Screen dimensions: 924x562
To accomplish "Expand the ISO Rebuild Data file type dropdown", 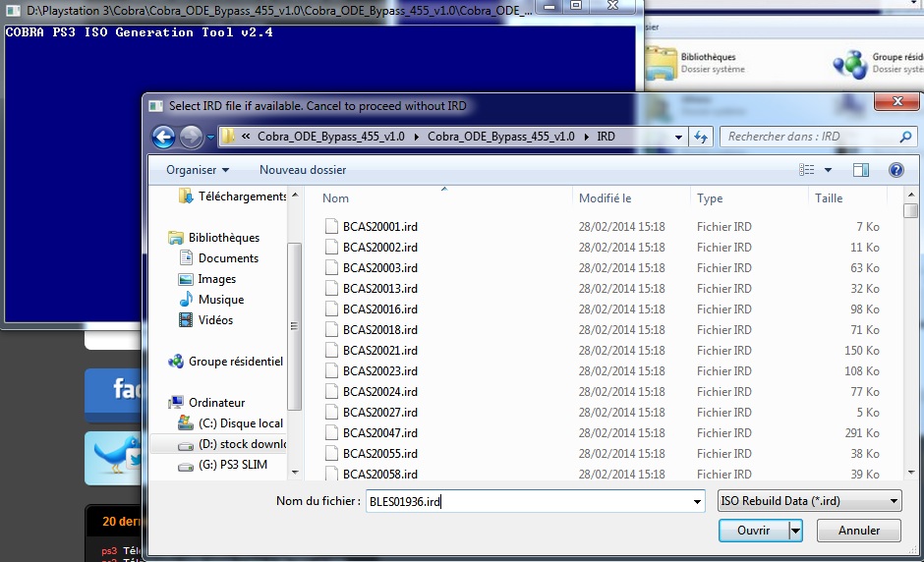I will 809,501.
